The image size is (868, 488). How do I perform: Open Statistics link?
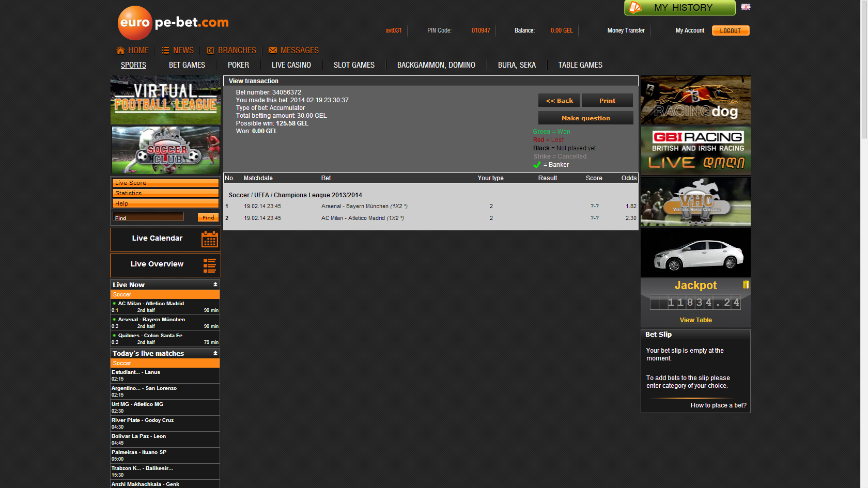[165, 193]
